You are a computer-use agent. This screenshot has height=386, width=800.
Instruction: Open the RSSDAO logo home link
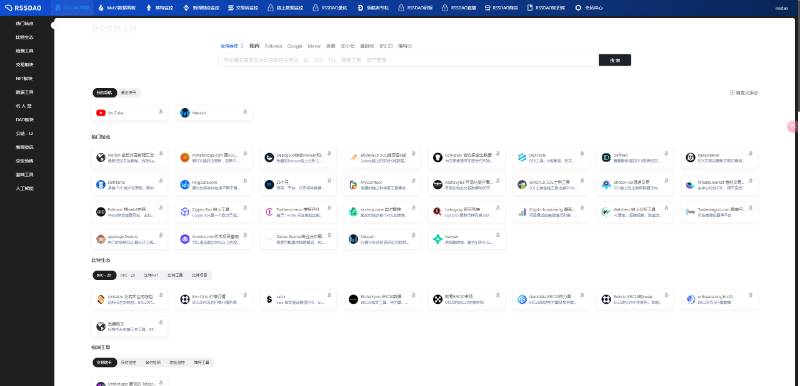pos(23,8)
